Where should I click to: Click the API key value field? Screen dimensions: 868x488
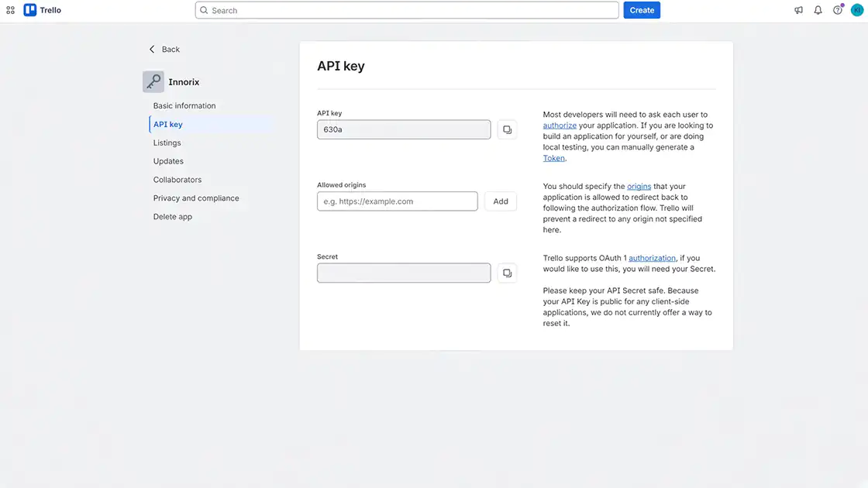point(404,129)
